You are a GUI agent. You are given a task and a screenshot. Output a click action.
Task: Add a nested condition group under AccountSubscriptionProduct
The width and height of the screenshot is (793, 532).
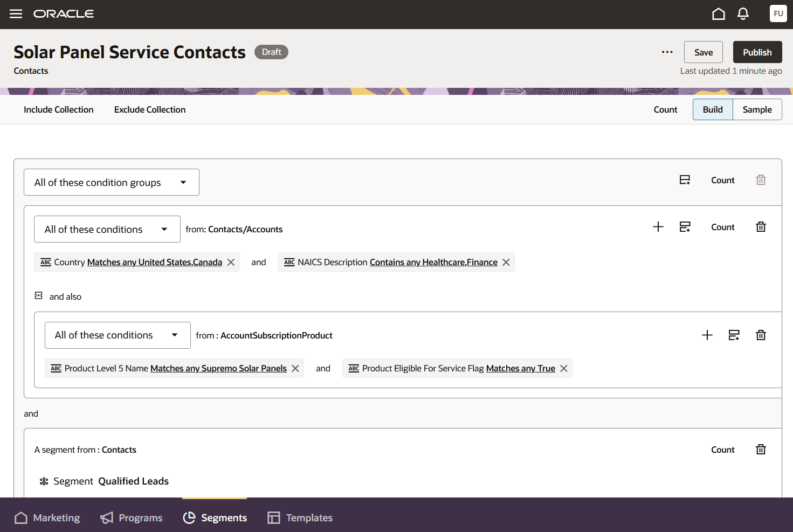(734, 335)
